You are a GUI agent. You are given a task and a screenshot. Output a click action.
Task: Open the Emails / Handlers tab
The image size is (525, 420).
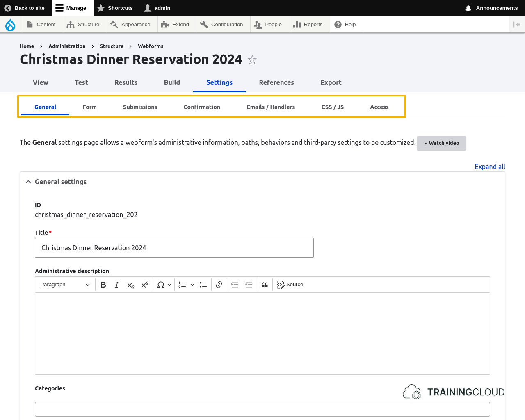pos(271,107)
